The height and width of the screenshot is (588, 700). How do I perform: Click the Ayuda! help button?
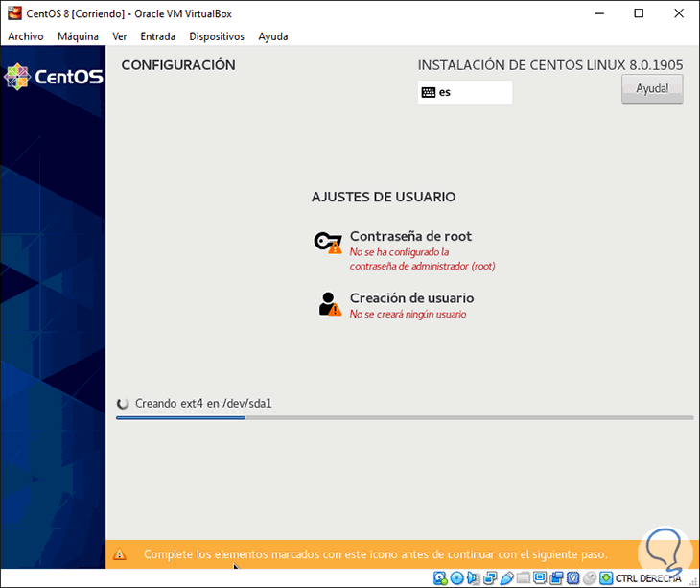pyautogui.click(x=652, y=89)
